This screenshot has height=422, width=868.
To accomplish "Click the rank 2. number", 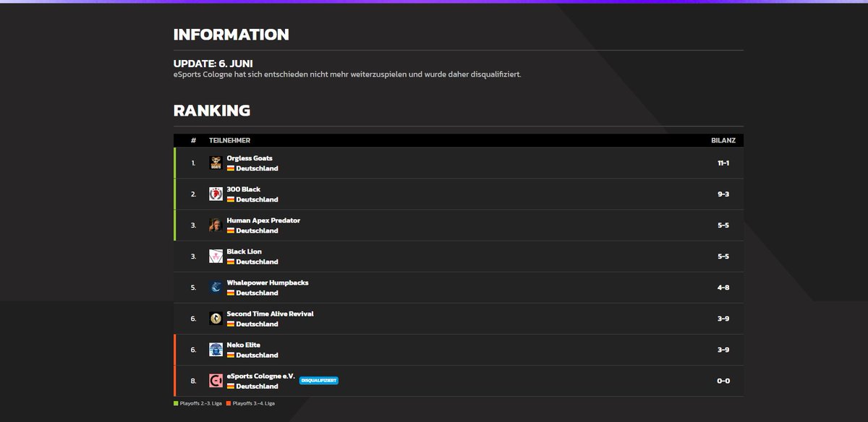I will (193, 194).
